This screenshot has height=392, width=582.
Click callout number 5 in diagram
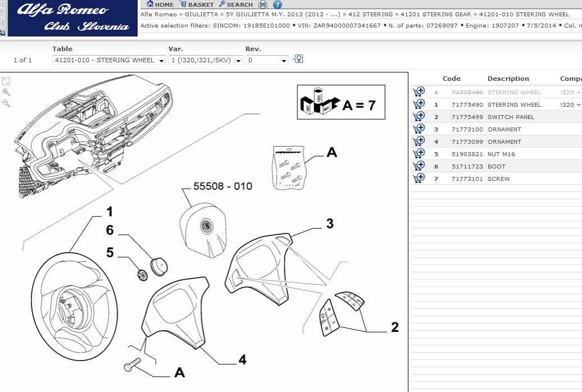[110, 252]
